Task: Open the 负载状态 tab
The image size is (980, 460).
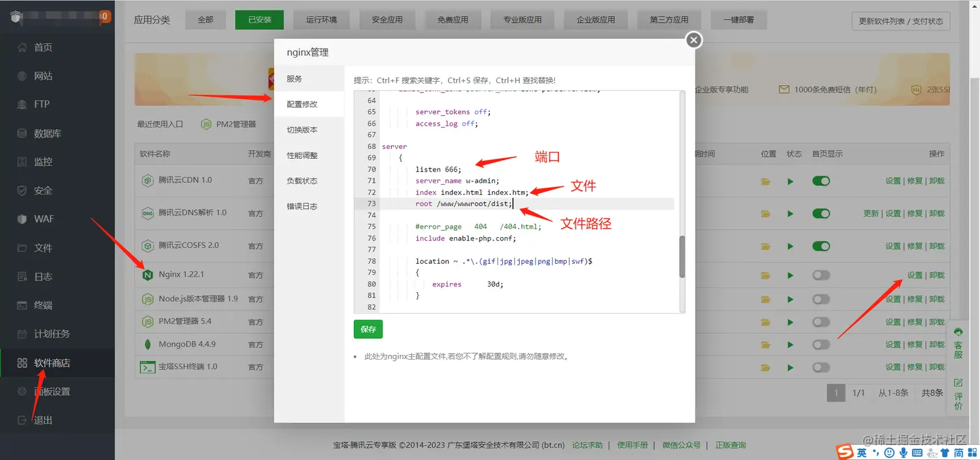Action: click(x=309, y=181)
